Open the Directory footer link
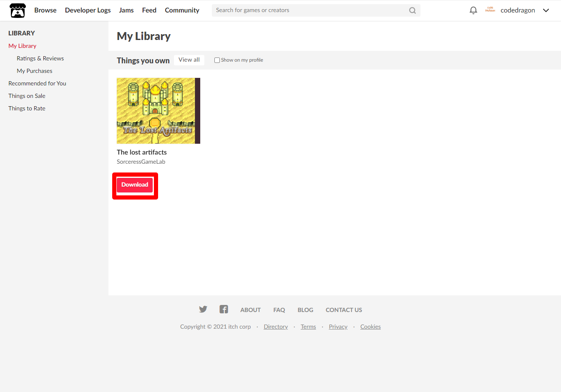This screenshot has height=392, width=561. coord(276,327)
